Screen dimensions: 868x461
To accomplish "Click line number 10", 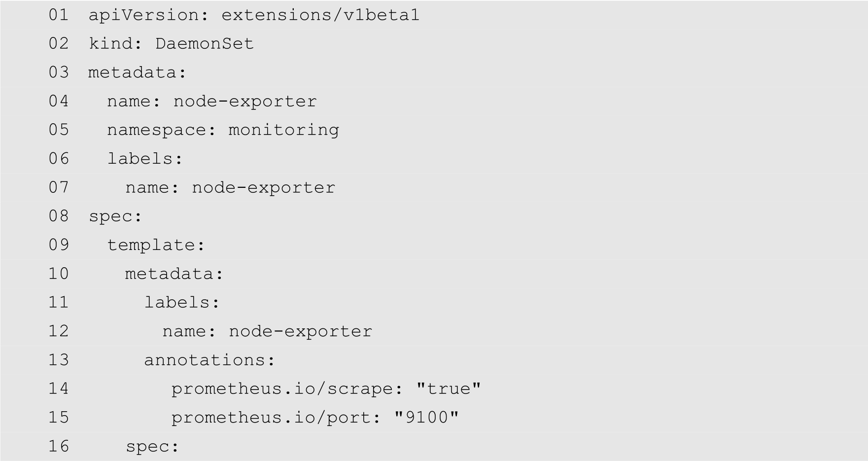I will pos(59,274).
